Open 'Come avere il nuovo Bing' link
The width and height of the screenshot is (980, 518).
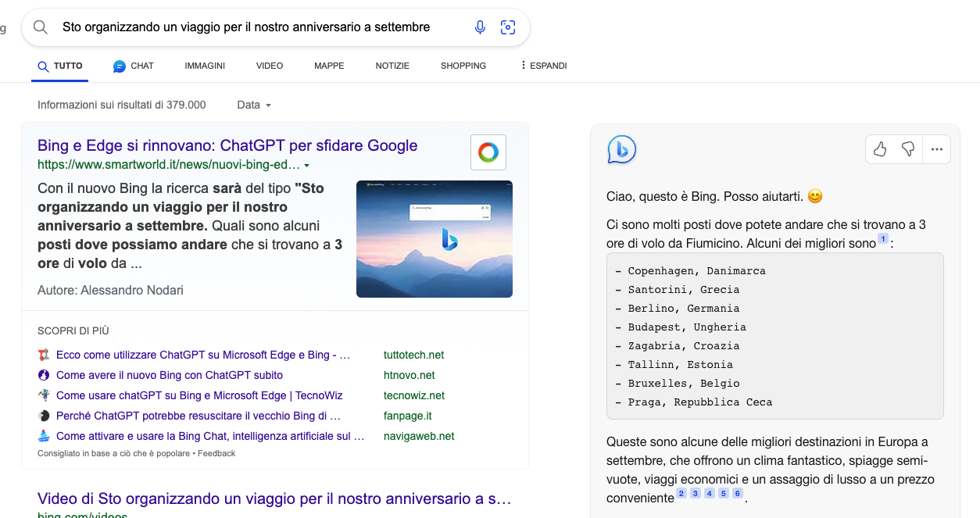pos(170,375)
